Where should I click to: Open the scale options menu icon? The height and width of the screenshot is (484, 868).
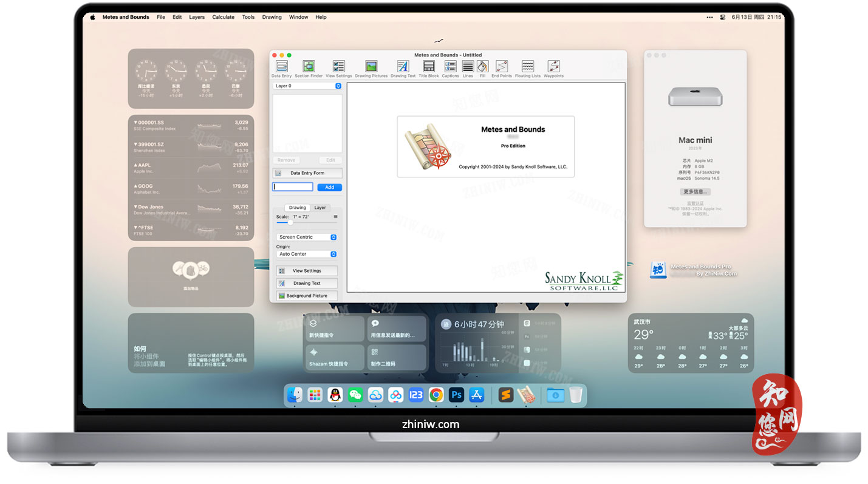point(335,217)
